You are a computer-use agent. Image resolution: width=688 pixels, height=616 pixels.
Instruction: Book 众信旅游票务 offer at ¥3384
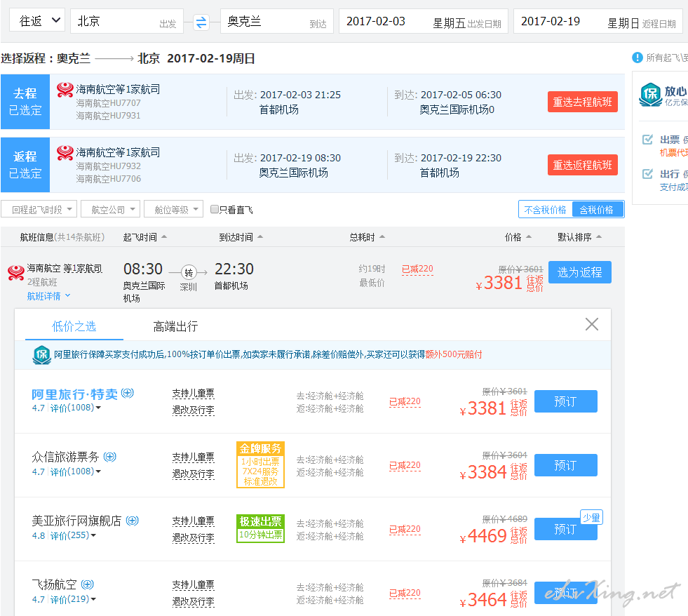(x=565, y=465)
